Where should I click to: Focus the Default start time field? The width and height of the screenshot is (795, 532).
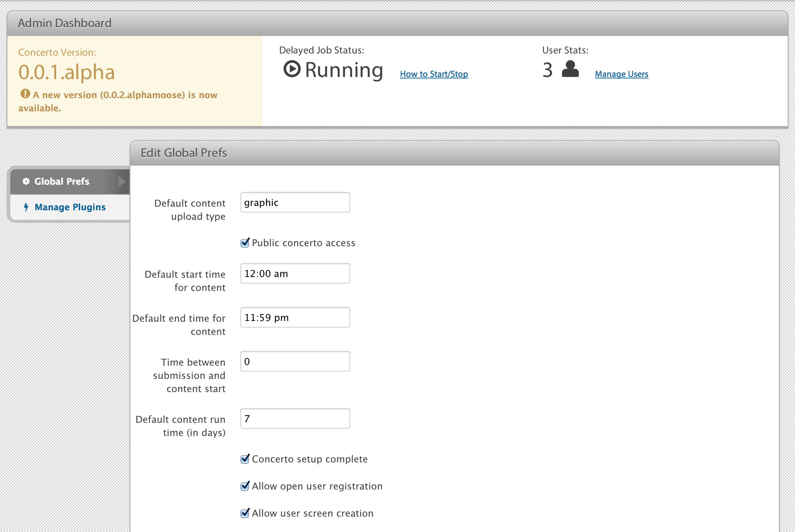coord(295,273)
